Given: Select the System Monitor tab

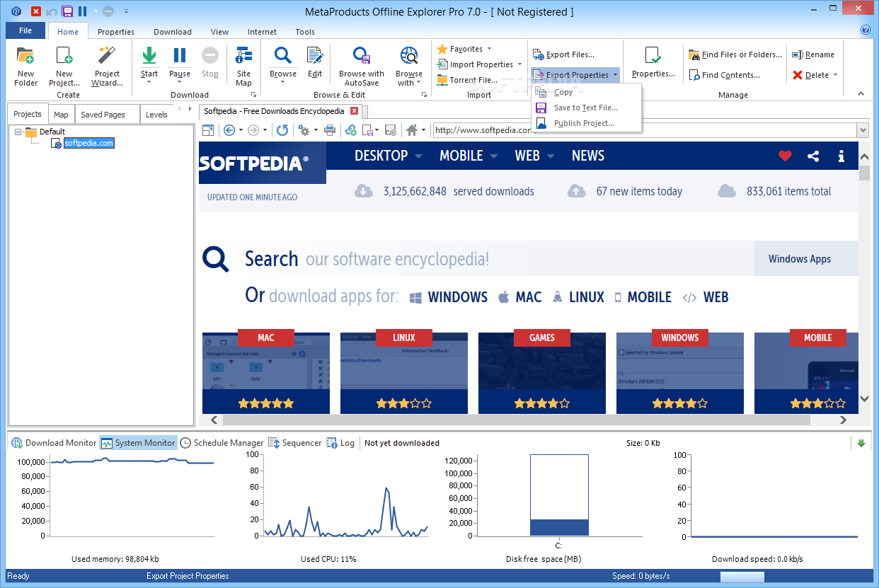Looking at the screenshot, I should tap(138, 443).
